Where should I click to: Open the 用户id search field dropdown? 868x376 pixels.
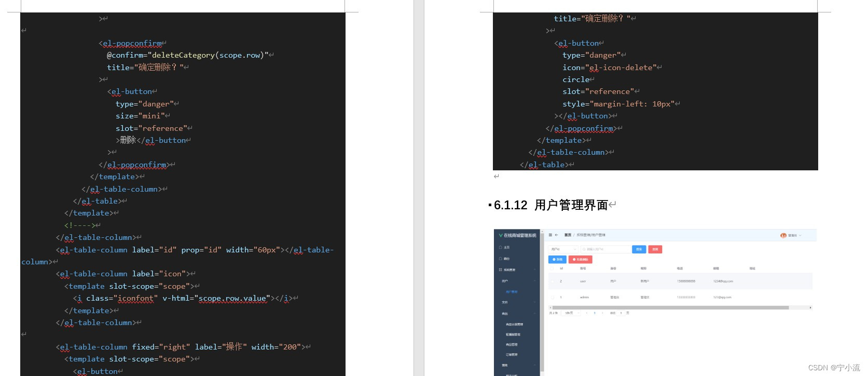click(563, 249)
